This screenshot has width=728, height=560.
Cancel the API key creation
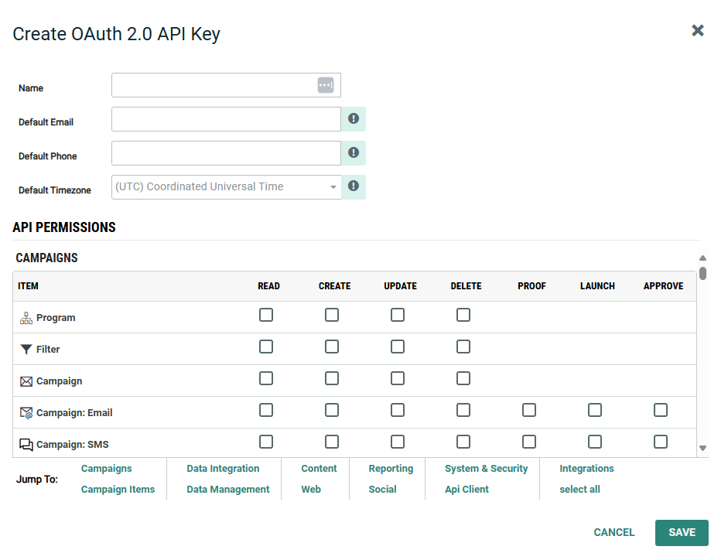pyautogui.click(x=614, y=532)
